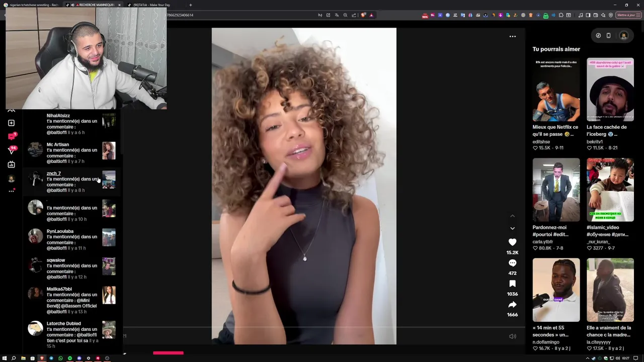Switch to the 'nigerian tchetchene wrestling' browser tab
The width and height of the screenshot is (644, 362).
tap(31, 5)
